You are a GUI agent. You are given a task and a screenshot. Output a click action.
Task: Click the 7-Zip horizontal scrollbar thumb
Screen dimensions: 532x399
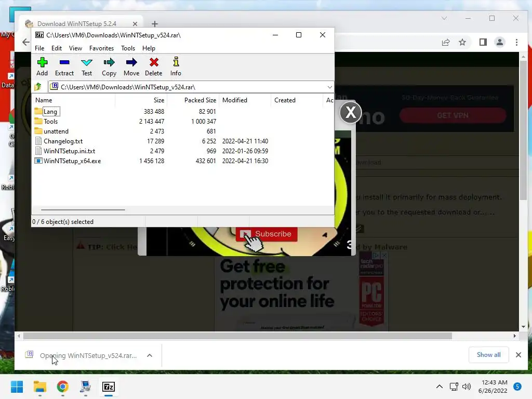coord(83,210)
